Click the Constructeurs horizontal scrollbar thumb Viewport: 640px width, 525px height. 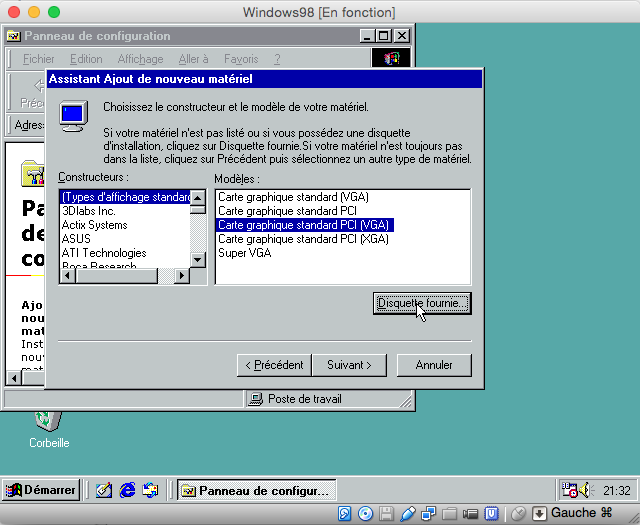[116, 276]
